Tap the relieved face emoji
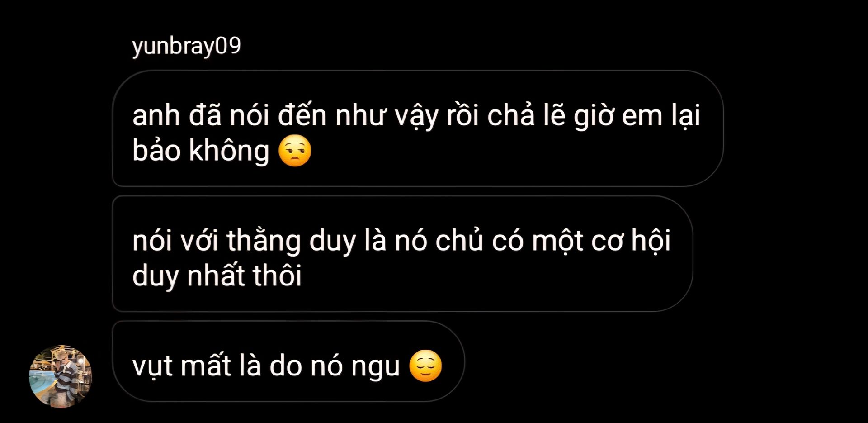 point(425,366)
